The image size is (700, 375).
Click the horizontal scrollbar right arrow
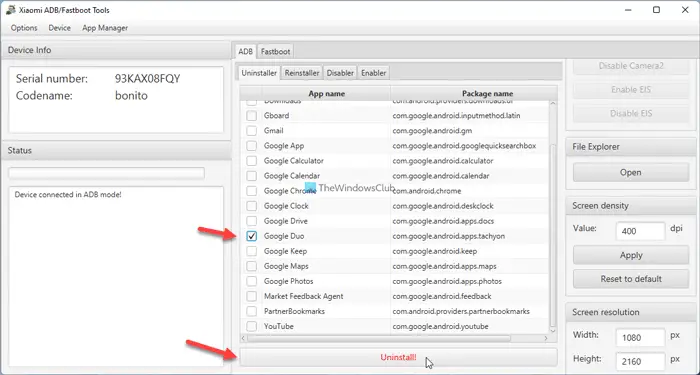(546, 339)
